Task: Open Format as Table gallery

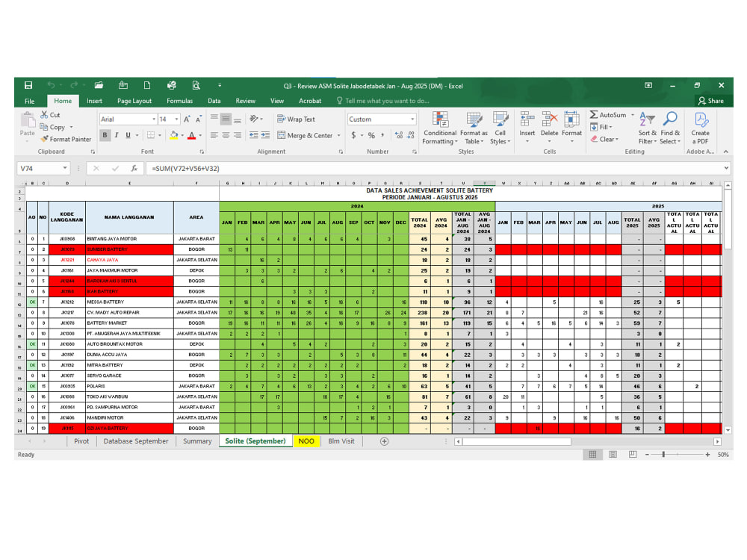Action: click(x=474, y=128)
